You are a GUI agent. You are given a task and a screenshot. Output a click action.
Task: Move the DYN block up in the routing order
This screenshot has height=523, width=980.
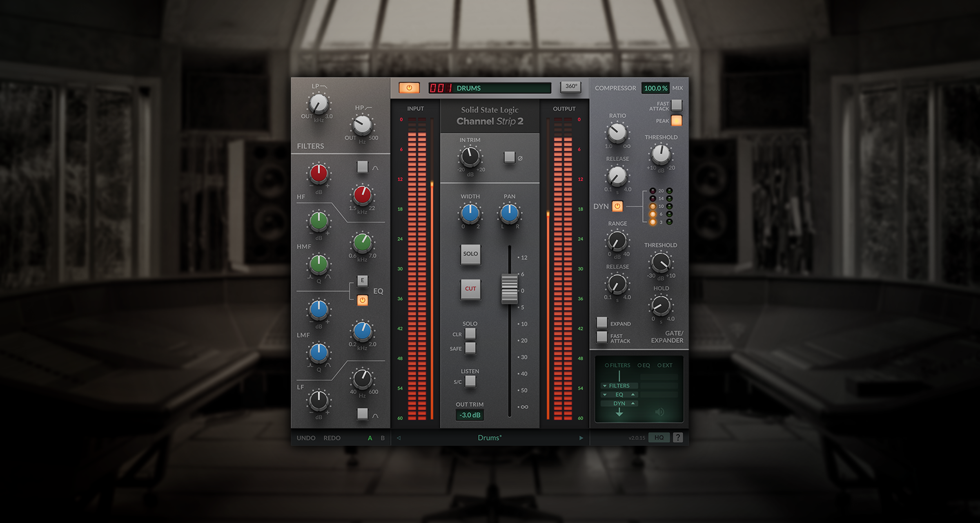[x=633, y=403]
